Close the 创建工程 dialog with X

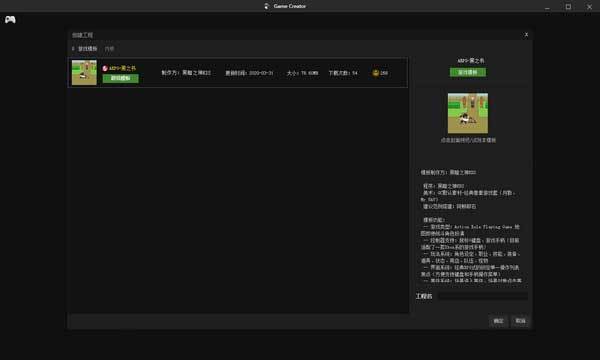[x=526, y=34]
